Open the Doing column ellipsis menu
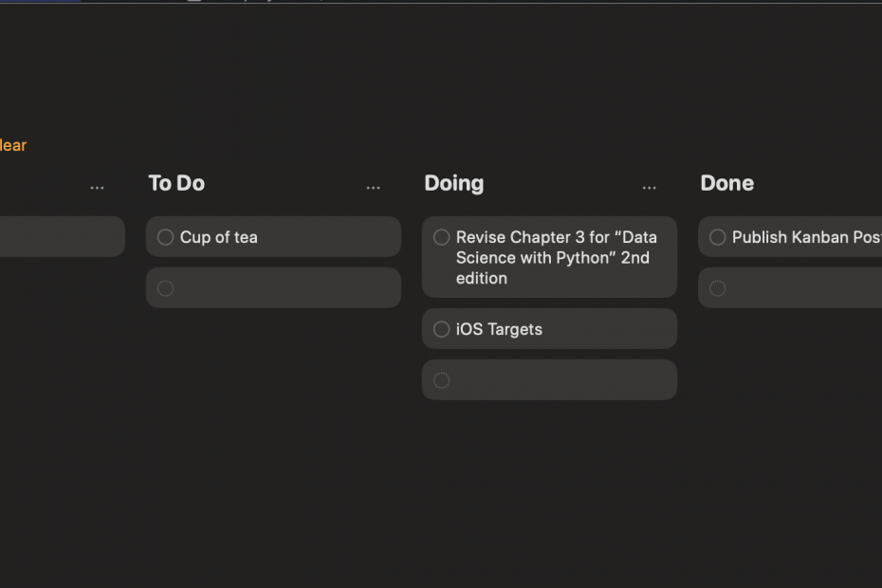This screenshot has height=588, width=882. click(x=649, y=188)
